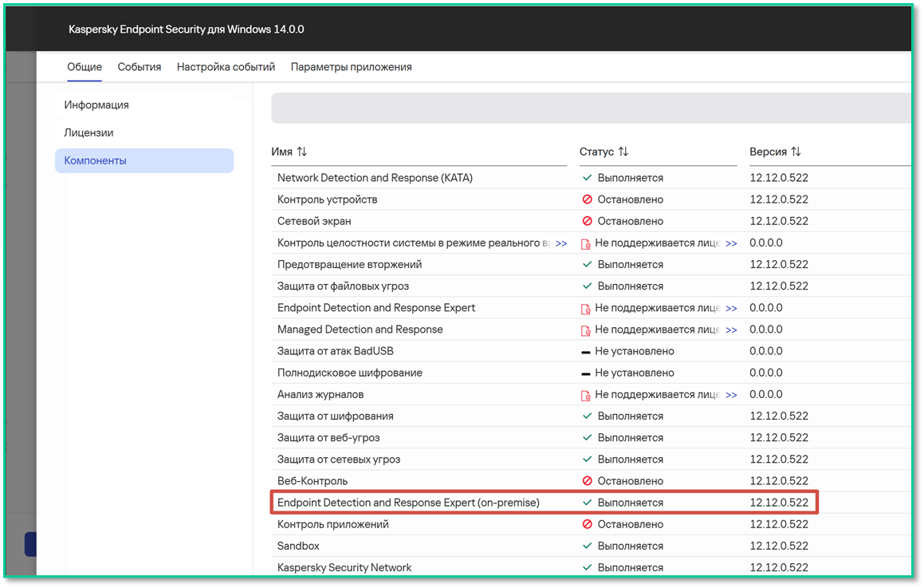
Task: Click the check icon for Защита от сетевых угроз
Action: pyautogui.click(x=587, y=460)
